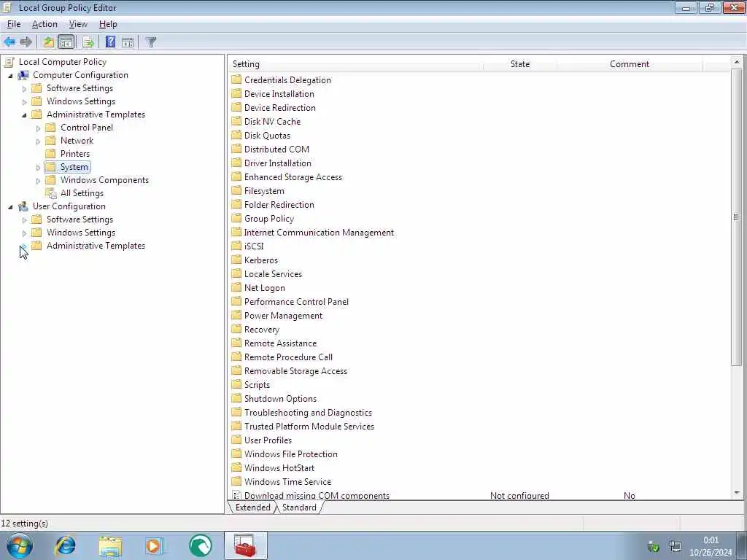Image resolution: width=747 pixels, height=560 pixels.
Task: Open Internet Explorer from the taskbar
Action: pyautogui.click(x=66, y=545)
